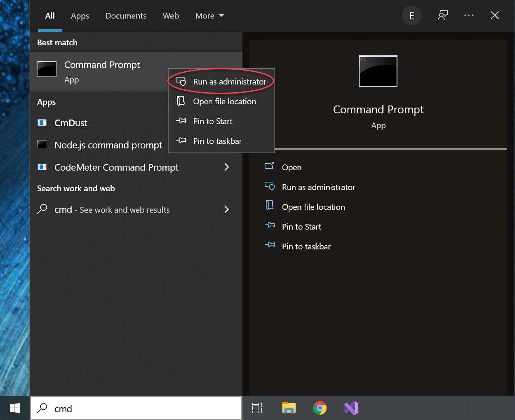Viewport: 515px width, 420px height.
Task: Launch Visual Studio from the taskbar
Action: [351, 408]
